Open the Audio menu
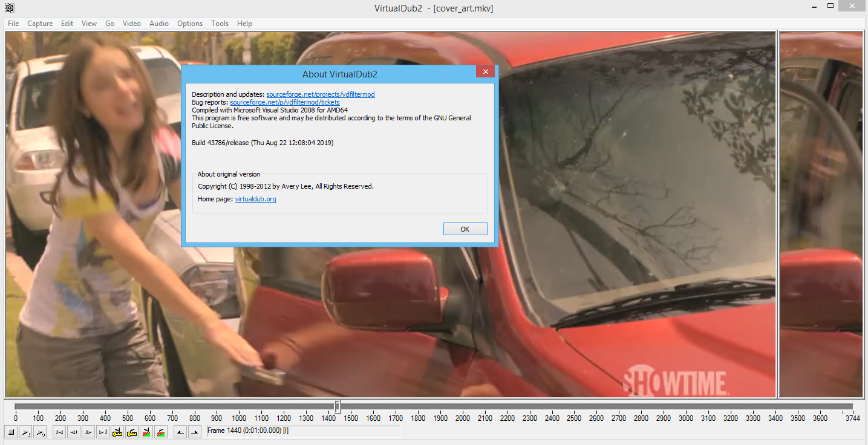This screenshot has width=868, height=445. coord(159,24)
